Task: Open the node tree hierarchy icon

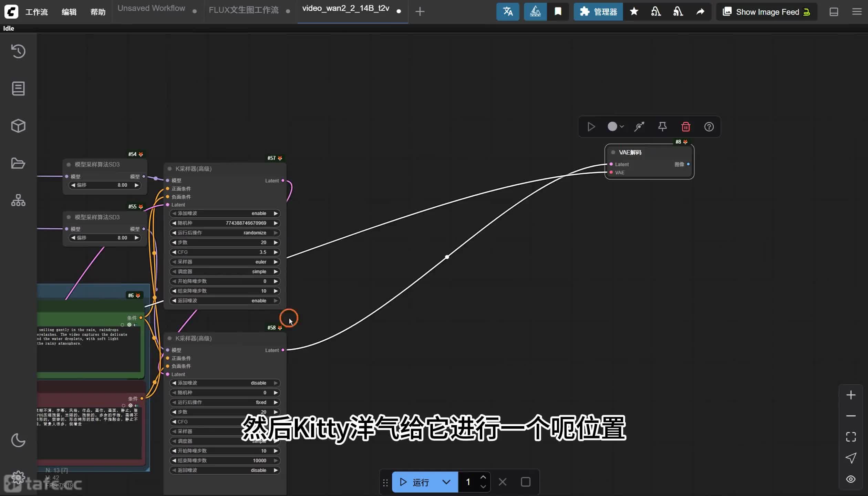Action: click(18, 200)
